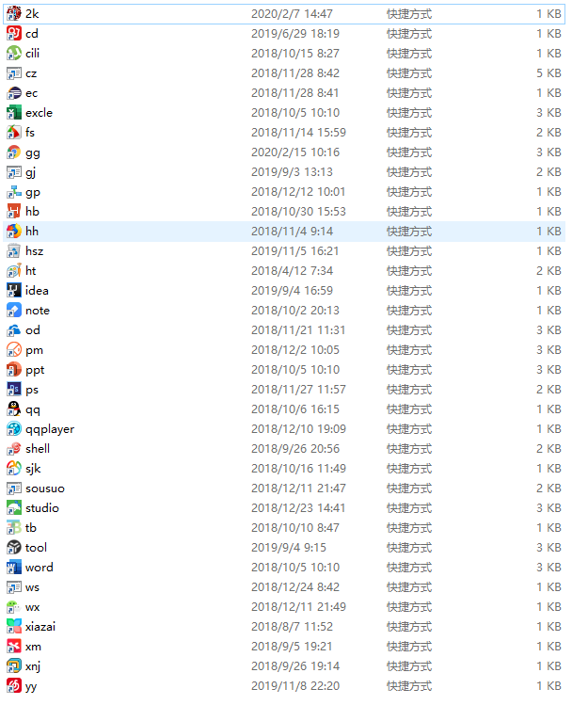Click the 快捷方式 type in qqplayer row
Screen dimensions: 588x705
pos(409,429)
